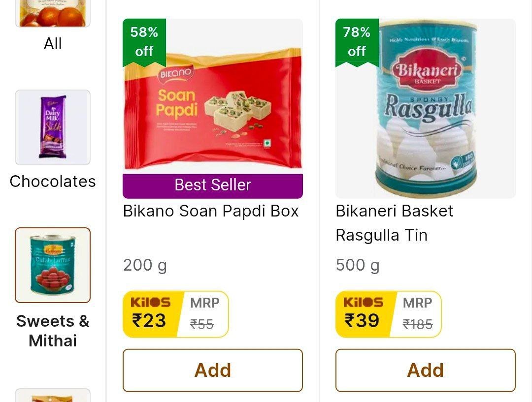Switch to the All category label
Screen dimensions: 532x402
[53, 44]
